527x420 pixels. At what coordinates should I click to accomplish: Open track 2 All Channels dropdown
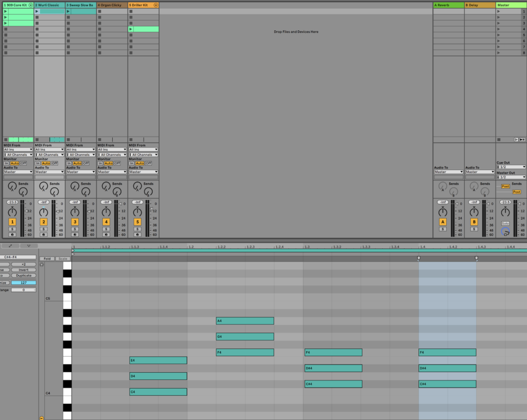pyautogui.click(x=49, y=155)
